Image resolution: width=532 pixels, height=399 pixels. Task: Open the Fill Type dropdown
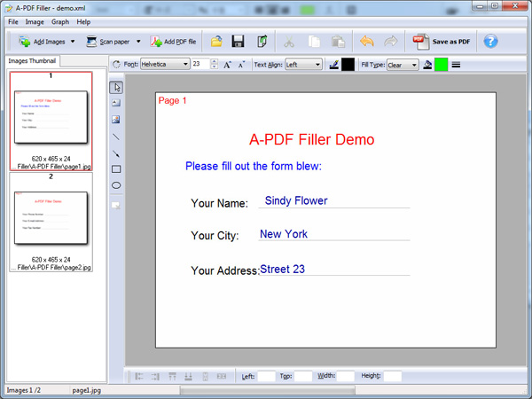(403, 65)
